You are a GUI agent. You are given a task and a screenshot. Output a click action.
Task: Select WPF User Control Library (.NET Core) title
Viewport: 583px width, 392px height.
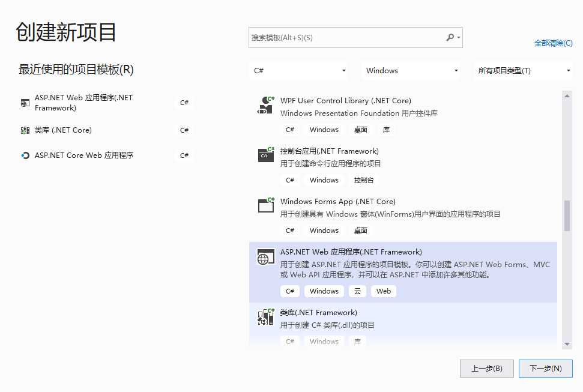tap(346, 101)
